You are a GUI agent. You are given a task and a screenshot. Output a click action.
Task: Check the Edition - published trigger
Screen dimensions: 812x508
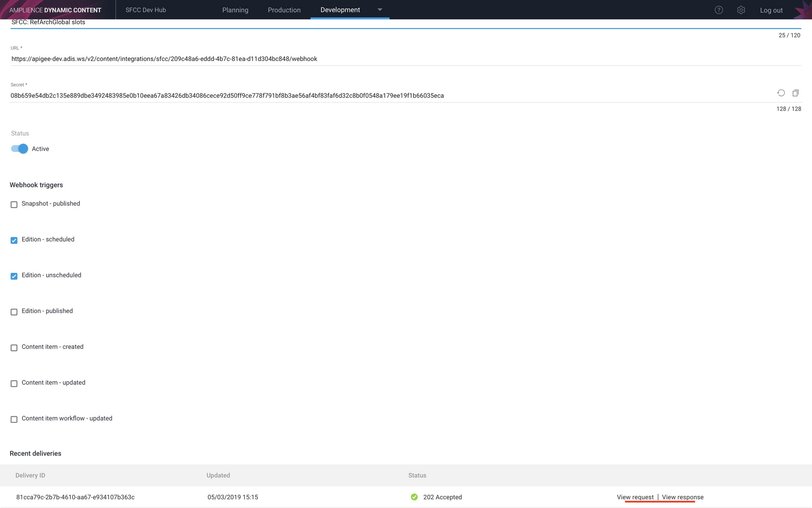(14, 312)
